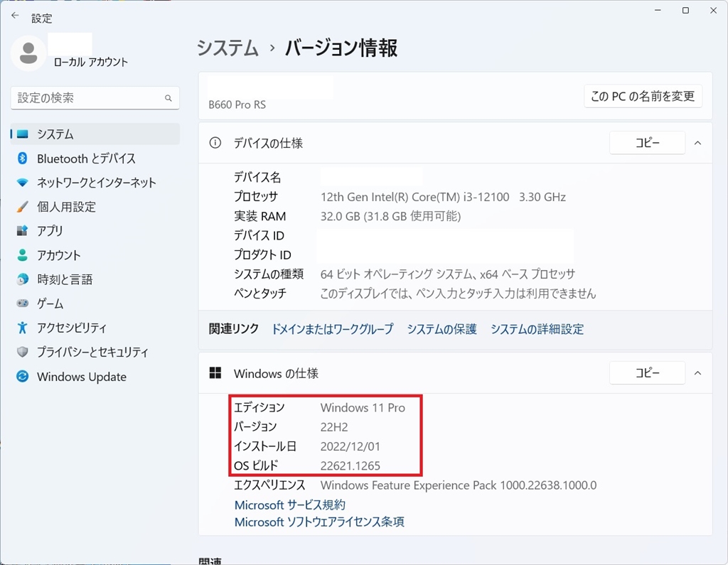Click the 時刻と言語 globe clock icon
This screenshot has height=565, width=728.
point(22,279)
